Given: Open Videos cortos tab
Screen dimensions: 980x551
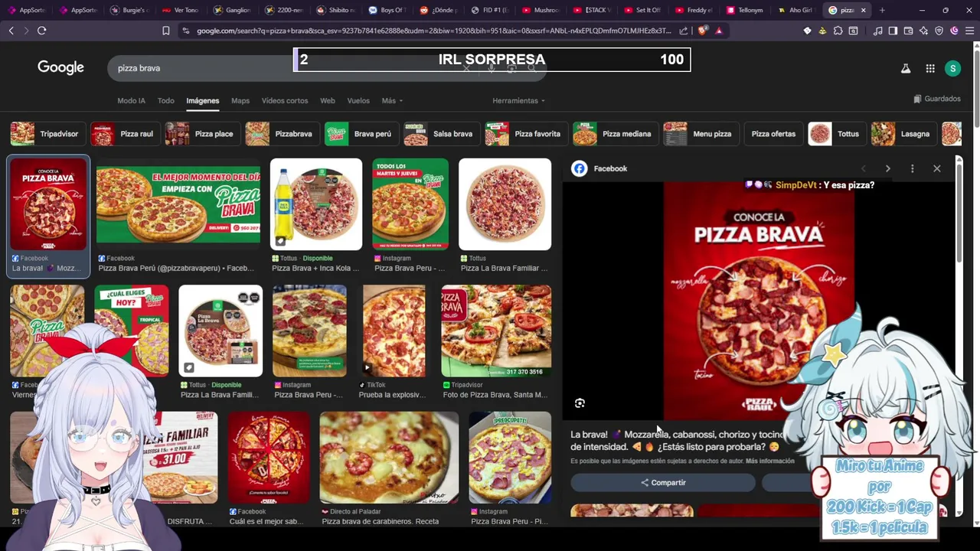Looking at the screenshot, I should tap(285, 100).
